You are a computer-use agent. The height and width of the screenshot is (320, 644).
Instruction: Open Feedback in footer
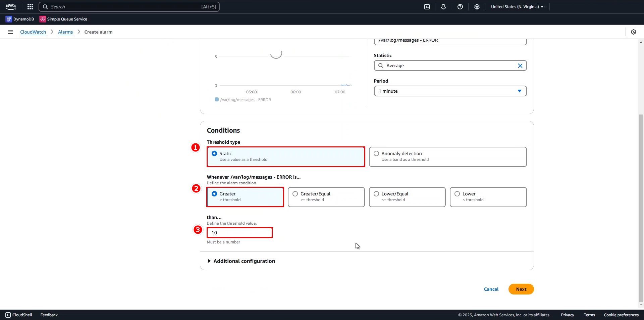point(49,315)
